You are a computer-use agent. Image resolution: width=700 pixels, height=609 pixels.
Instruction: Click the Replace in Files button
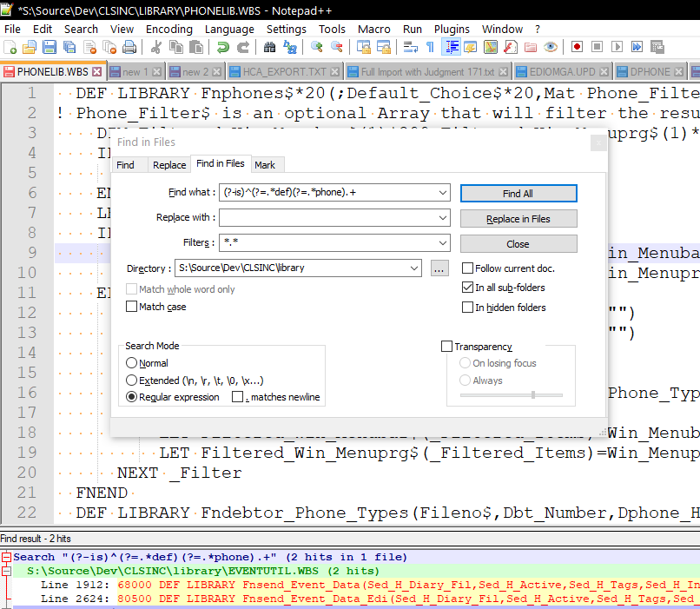[x=518, y=219]
